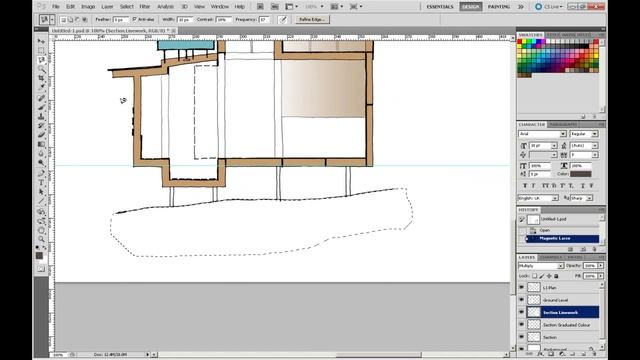Select the Eyedropper tool
The width and height of the screenshot is (640, 360).
point(41,88)
